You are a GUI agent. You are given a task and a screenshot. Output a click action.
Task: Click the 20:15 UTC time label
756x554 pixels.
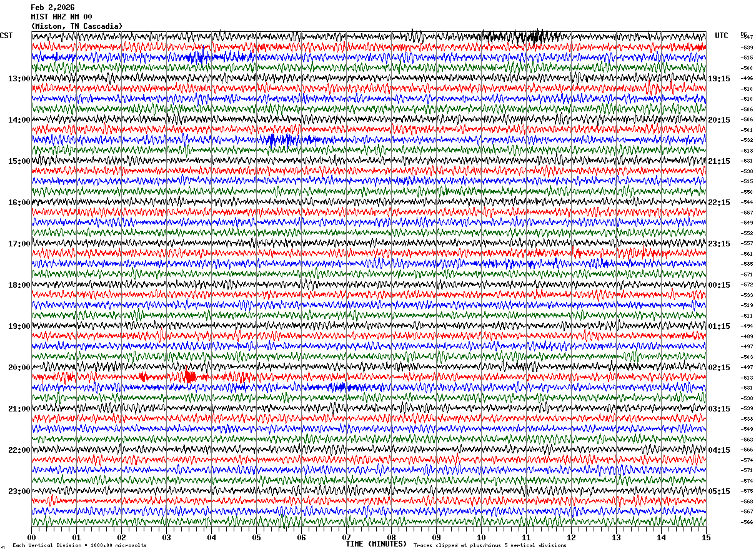pos(719,120)
